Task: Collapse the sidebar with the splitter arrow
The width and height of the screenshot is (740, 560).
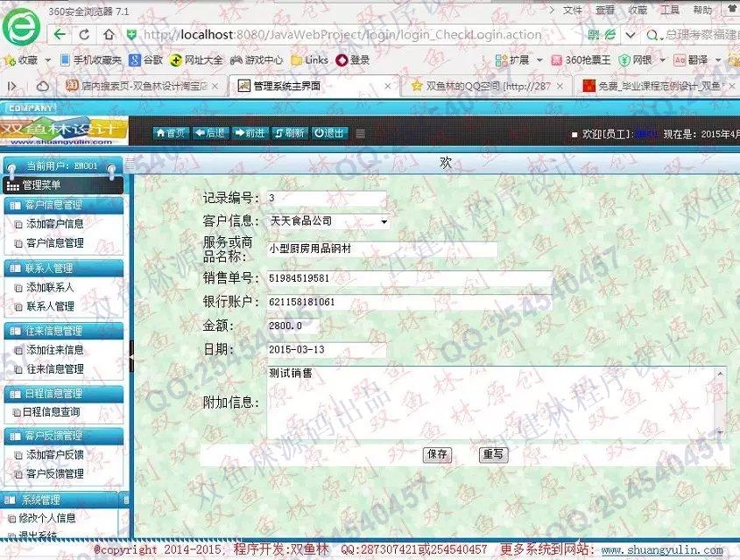Action: pos(131,357)
